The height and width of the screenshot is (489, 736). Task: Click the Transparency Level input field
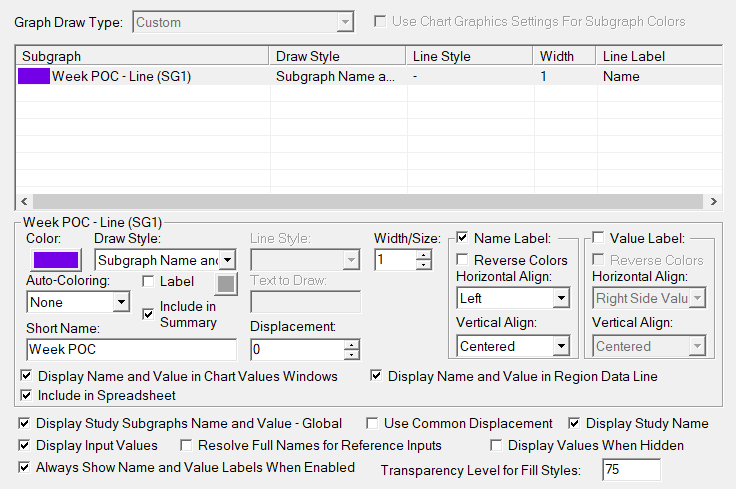pyautogui.click(x=631, y=469)
